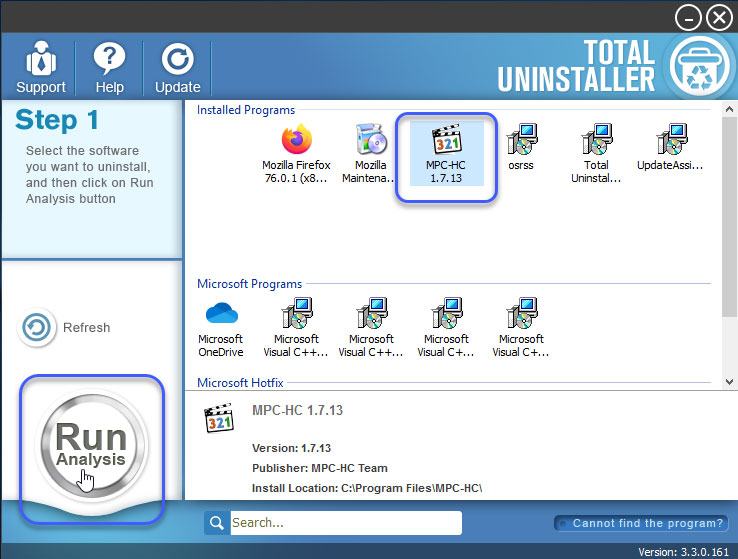The height and width of the screenshot is (559, 738).
Task: Click the MPC-HC icon in details pane
Action: (219, 418)
